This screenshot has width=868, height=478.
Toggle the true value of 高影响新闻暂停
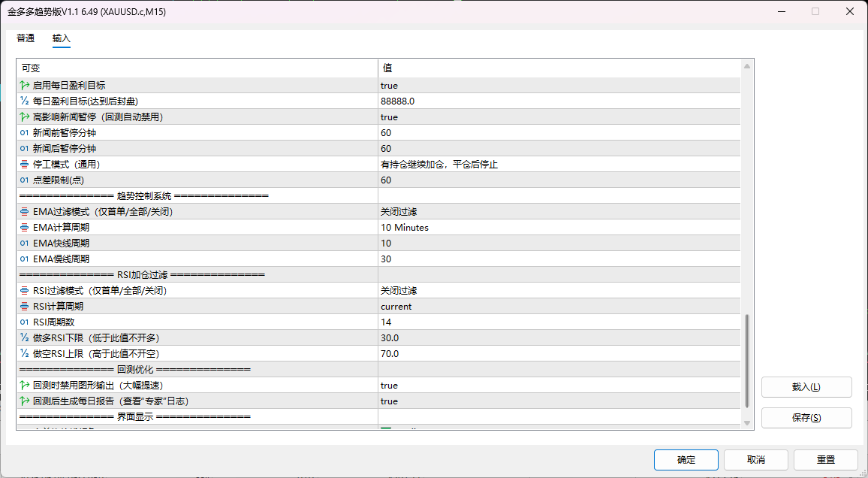tap(559, 116)
